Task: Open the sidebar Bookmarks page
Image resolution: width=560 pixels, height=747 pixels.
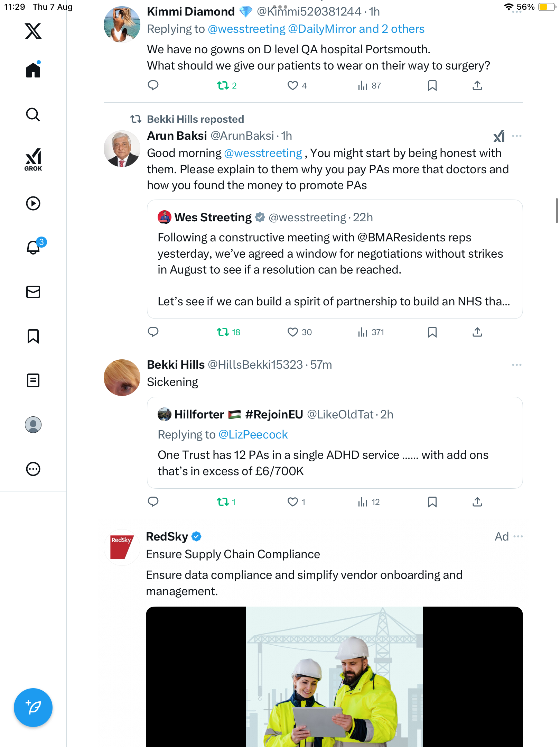Action: [33, 336]
